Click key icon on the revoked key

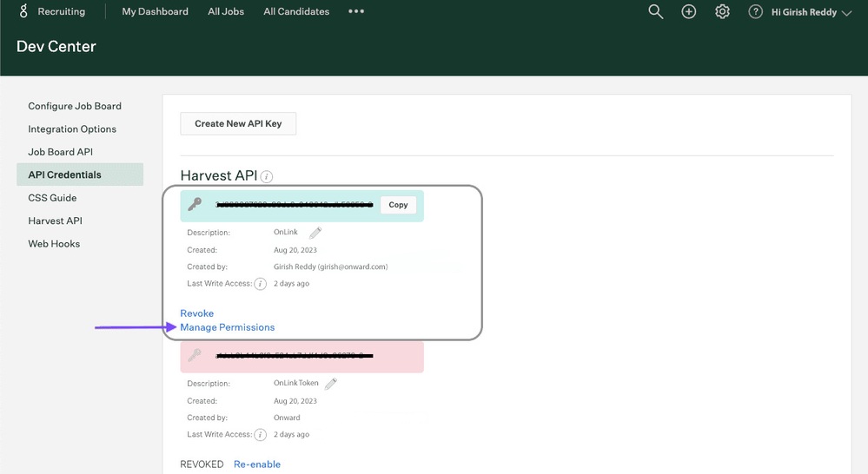[x=195, y=356]
